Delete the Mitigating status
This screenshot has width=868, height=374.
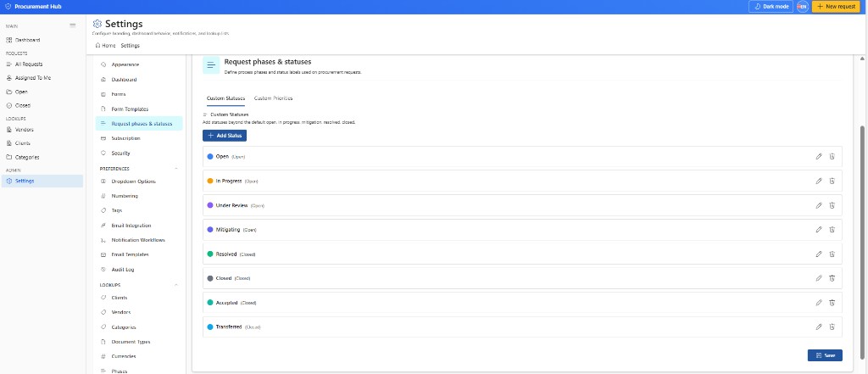tap(832, 229)
